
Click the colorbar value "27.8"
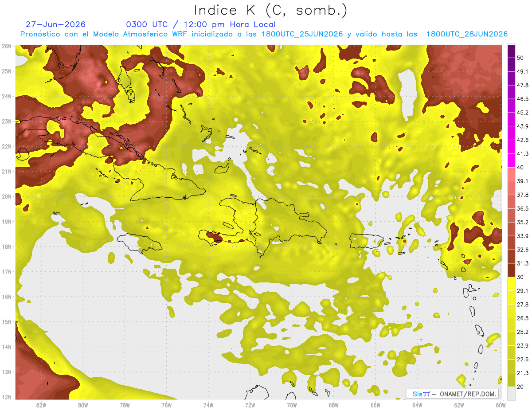[x=523, y=305]
